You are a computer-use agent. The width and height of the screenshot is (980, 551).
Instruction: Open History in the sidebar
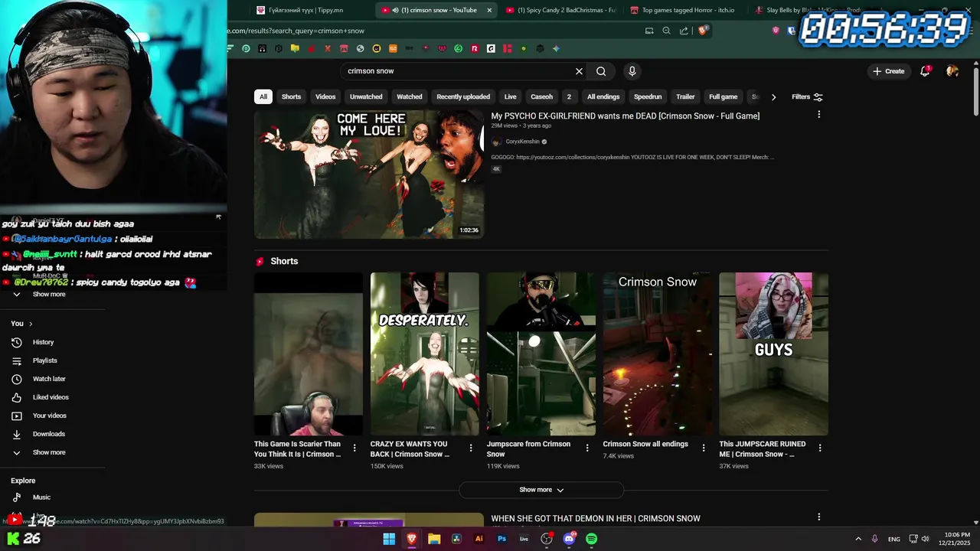[43, 342]
